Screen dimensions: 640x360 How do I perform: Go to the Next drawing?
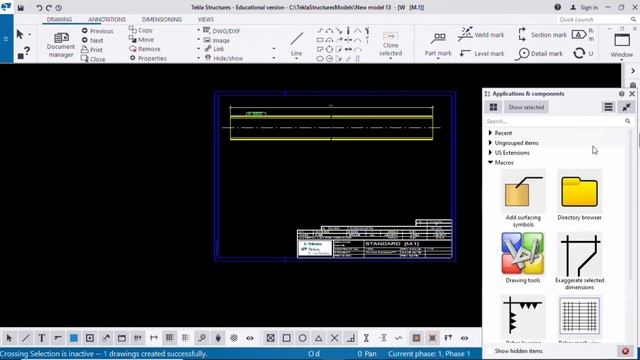coord(92,40)
